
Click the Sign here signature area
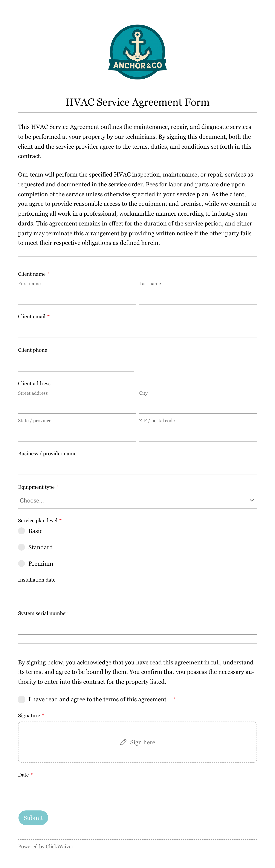(137, 742)
